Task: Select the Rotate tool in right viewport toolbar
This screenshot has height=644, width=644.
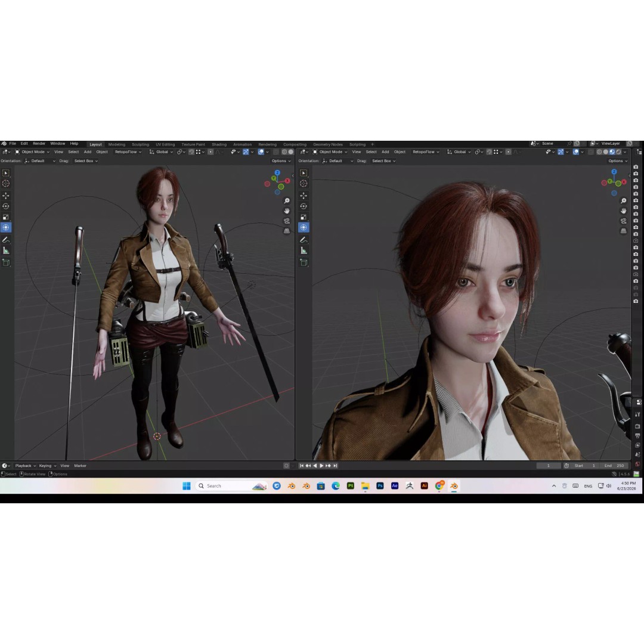Action: (304, 206)
